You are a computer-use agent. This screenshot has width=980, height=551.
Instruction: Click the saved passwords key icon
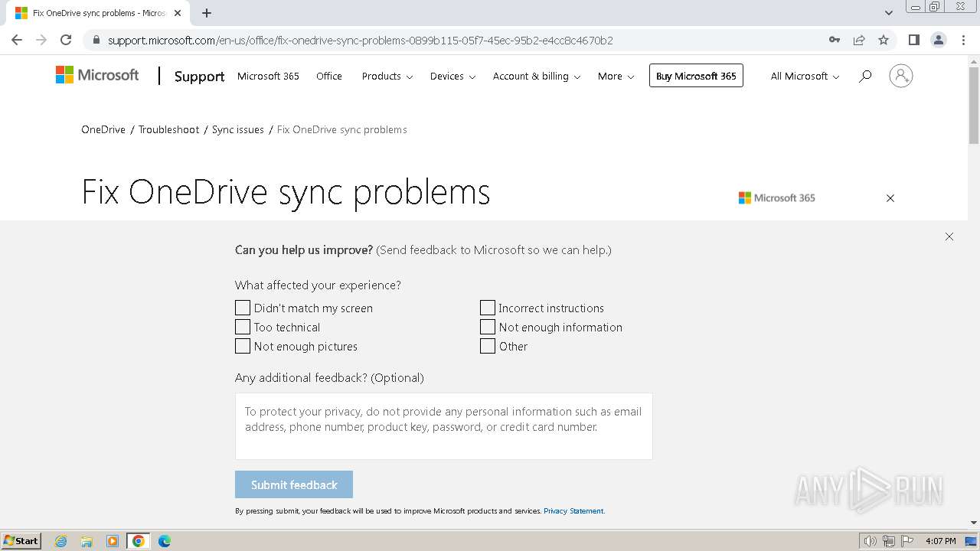[835, 40]
